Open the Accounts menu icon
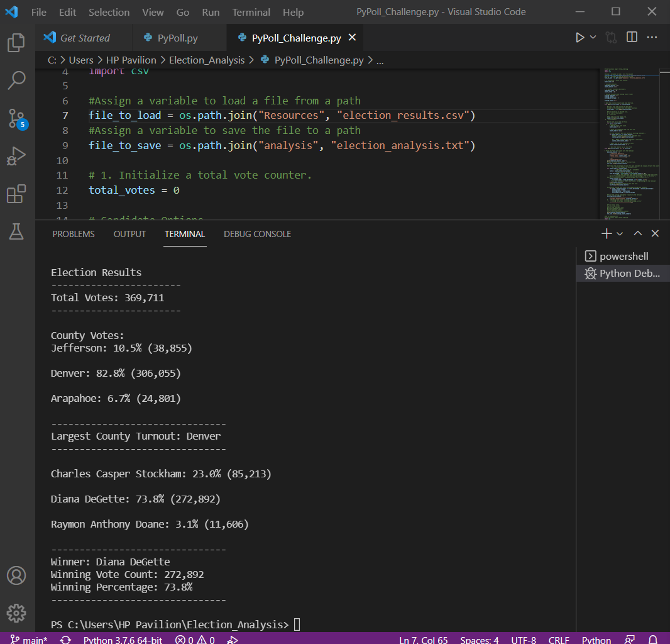Image resolution: width=670 pixels, height=644 pixels. click(x=16, y=575)
